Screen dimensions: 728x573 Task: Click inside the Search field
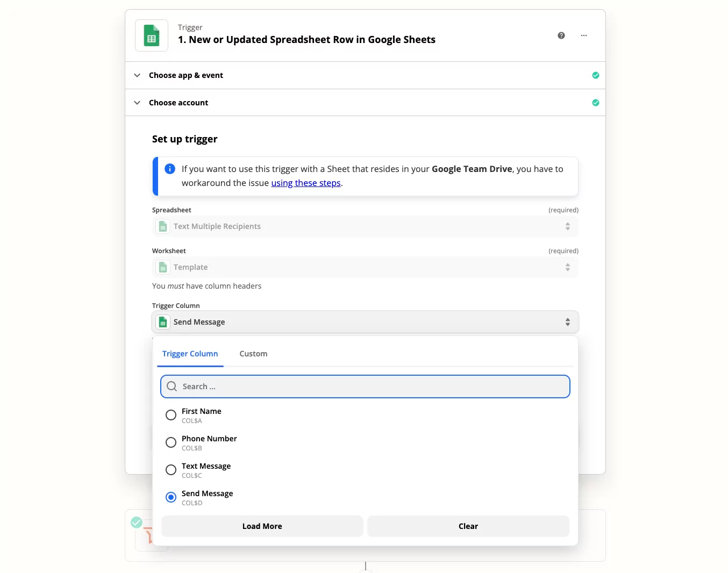(x=365, y=386)
